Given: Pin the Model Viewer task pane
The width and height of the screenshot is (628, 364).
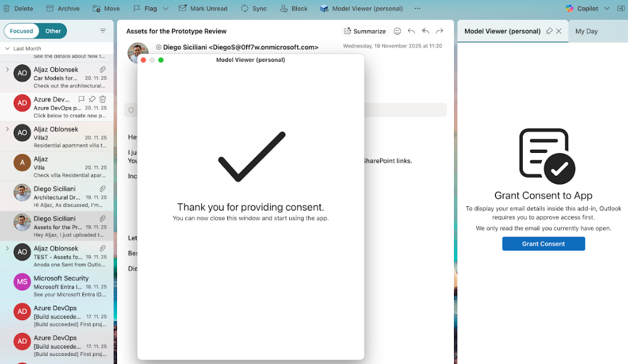Looking at the screenshot, I should coord(549,31).
